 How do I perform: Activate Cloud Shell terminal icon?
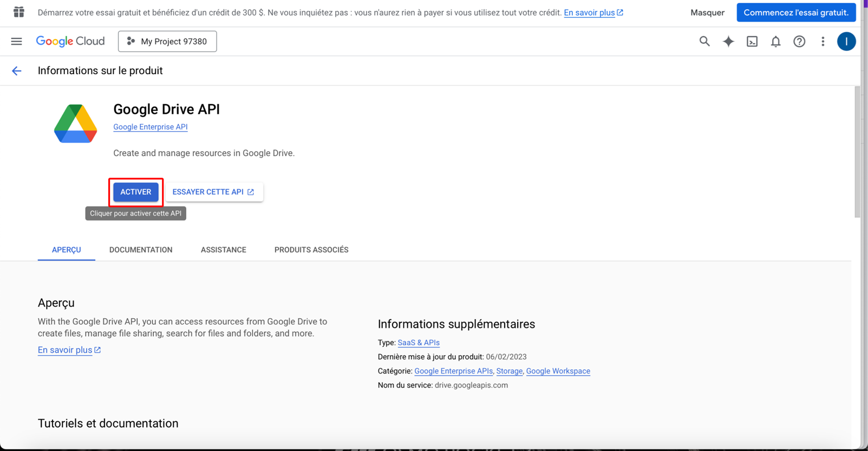pos(752,41)
